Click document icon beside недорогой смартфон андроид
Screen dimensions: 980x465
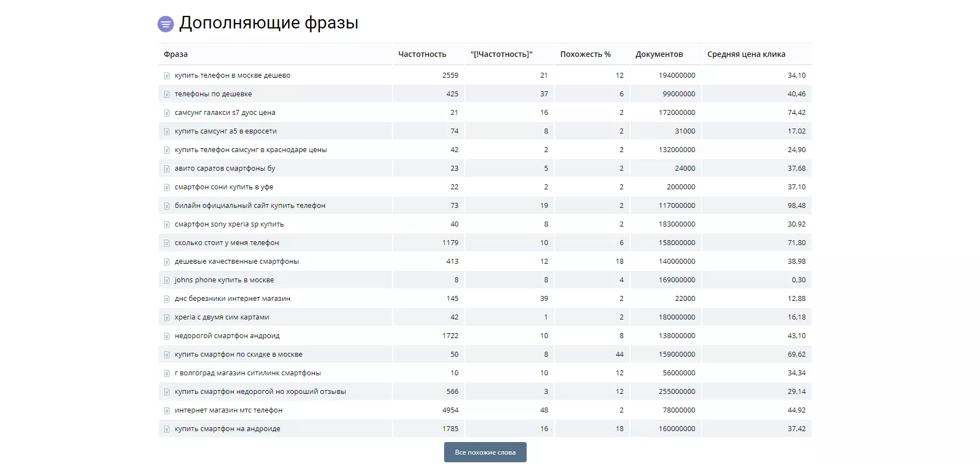(x=167, y=336)
